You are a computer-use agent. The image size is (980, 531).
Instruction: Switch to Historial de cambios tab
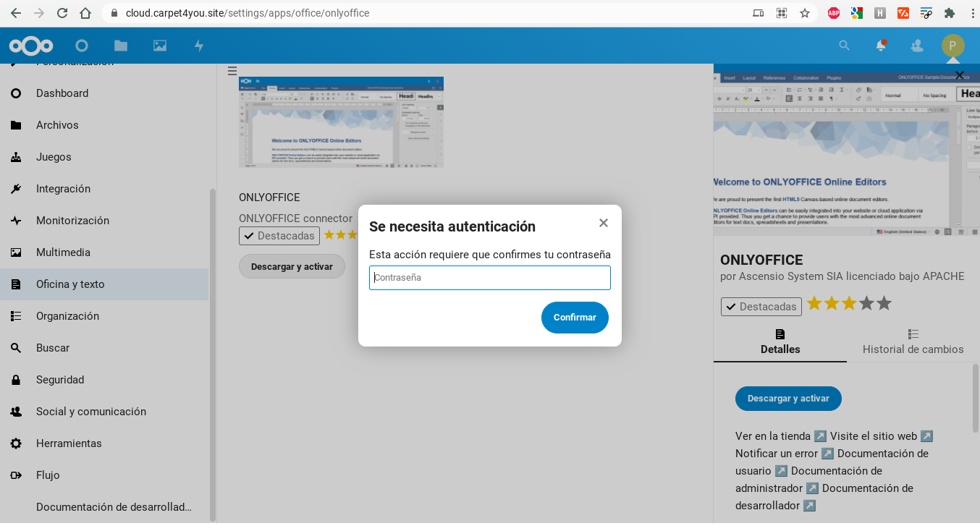point(913,341)
